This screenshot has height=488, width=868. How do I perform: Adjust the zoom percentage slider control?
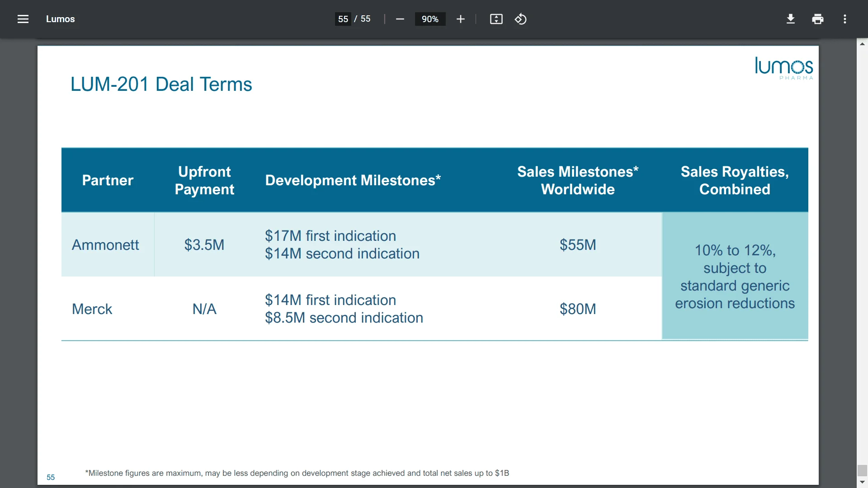pyautogui.click(x=430, y=19)
